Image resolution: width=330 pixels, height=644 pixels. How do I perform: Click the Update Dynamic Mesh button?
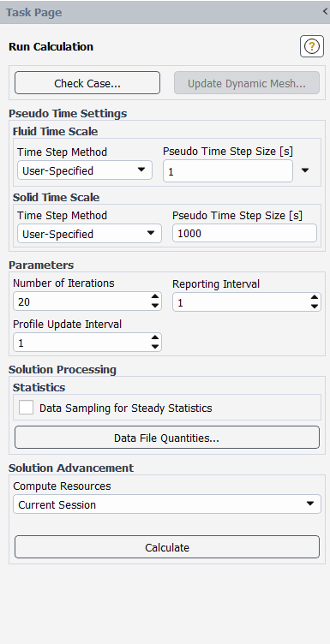coord(247,83)
